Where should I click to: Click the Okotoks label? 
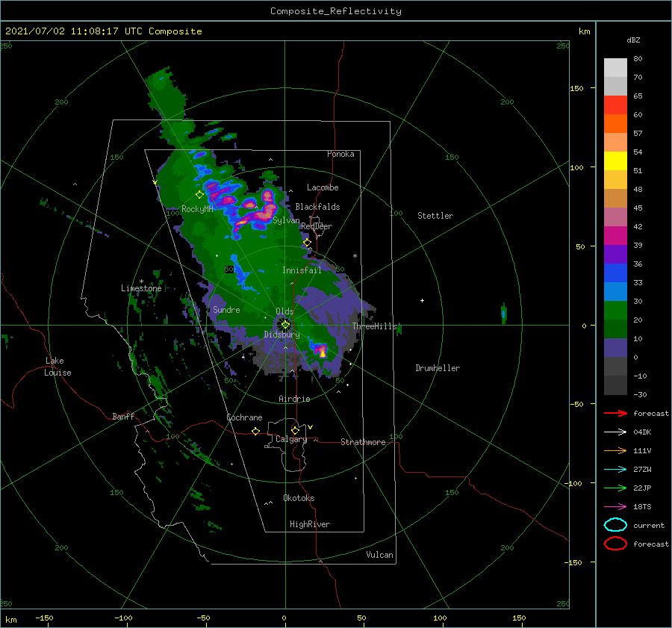pos(299,498)
